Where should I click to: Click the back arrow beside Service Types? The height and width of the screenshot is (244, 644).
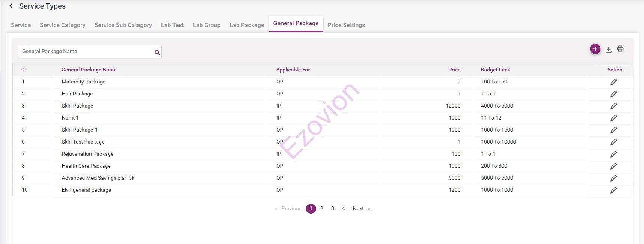[11, 6]
